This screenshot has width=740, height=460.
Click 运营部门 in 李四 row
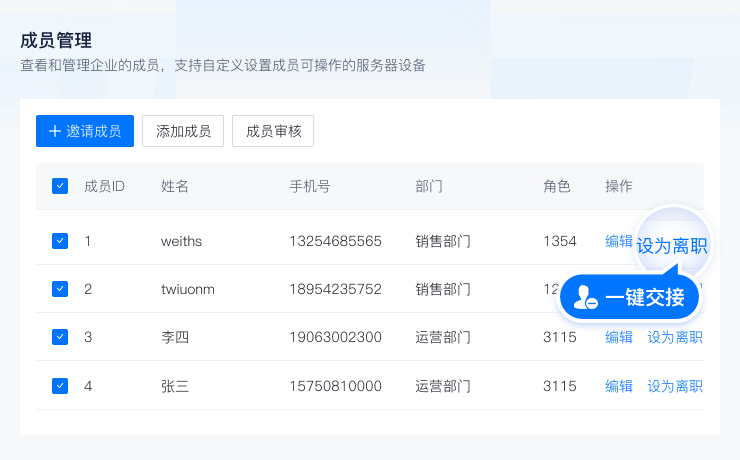[x=443, y=337]
